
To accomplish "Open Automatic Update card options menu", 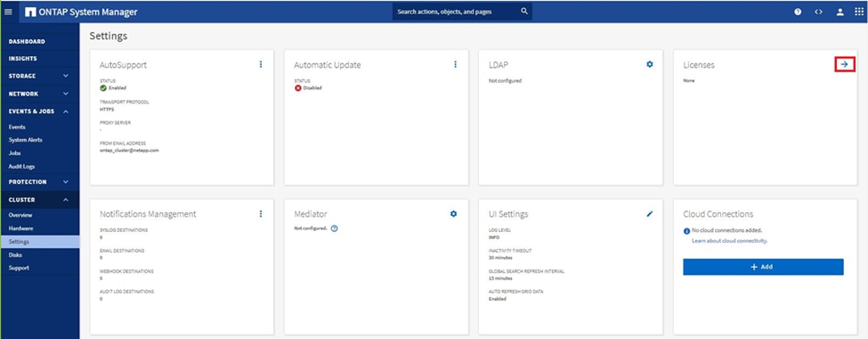I will (x=455, y=64).
